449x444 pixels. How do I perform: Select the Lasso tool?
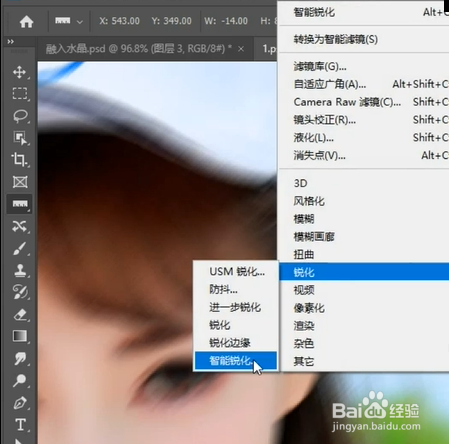pyautogui.click(x=20, y=116)
